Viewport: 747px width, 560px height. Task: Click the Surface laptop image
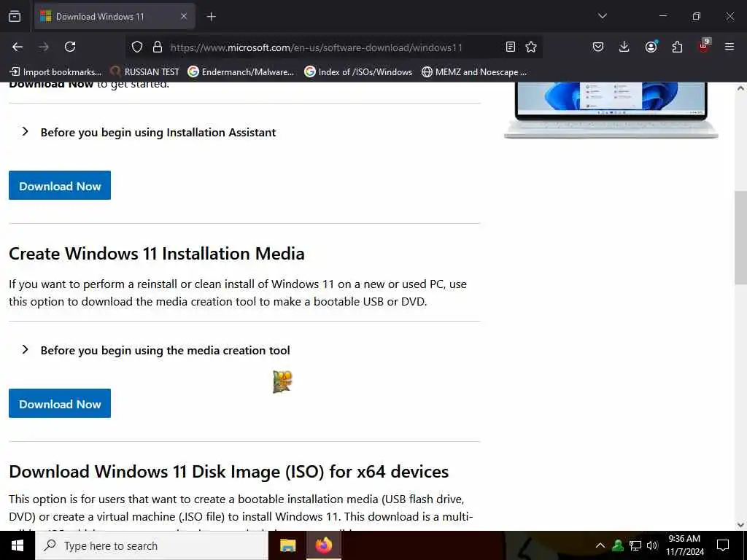[611, 110]
